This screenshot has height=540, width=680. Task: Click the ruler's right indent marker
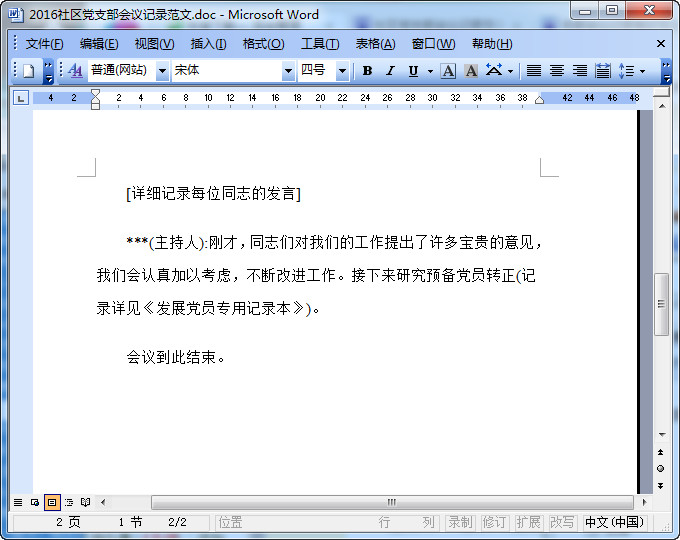[539, 100]
